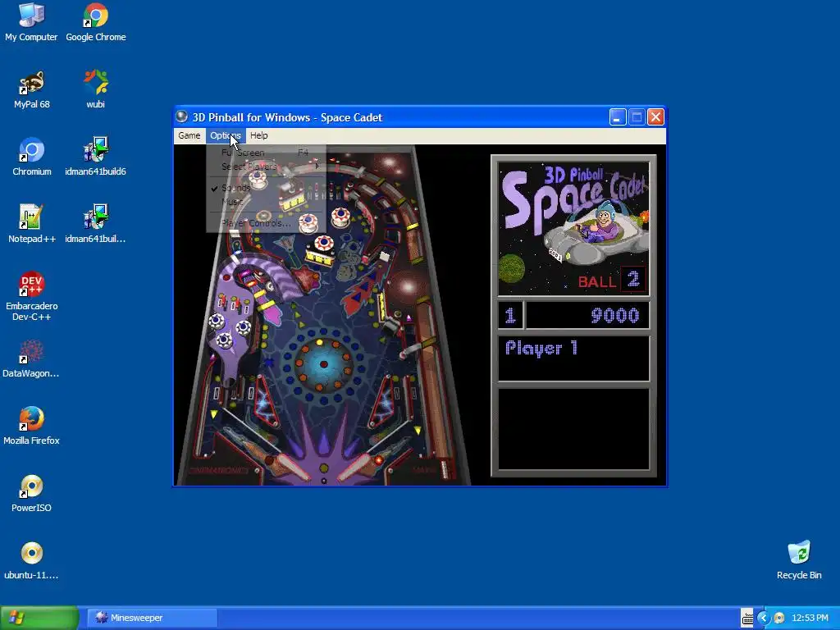Click the pinball window title bar ball icon

[x=182, y=116]
